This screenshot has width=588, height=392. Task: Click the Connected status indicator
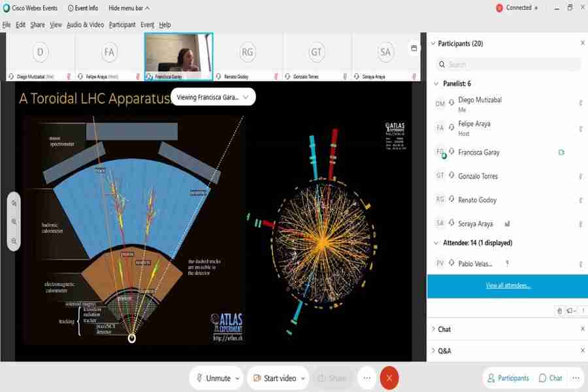pyautogui.click(x=517, y=8)
